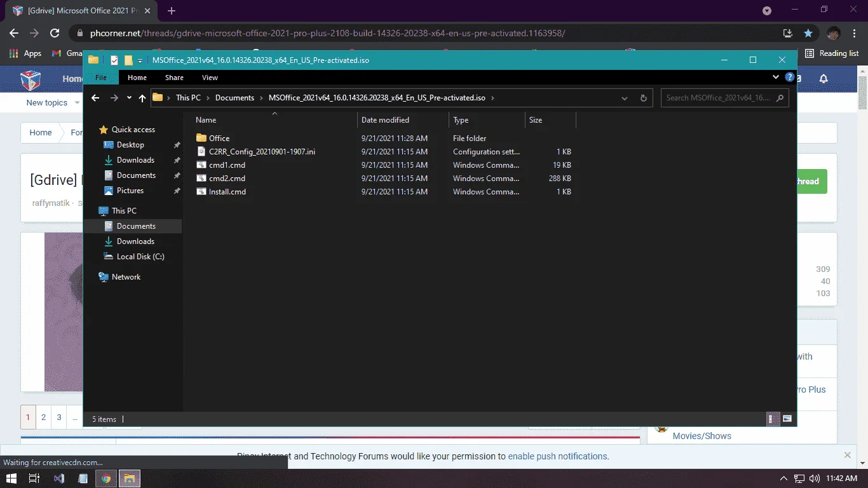Click This PC in Explorer's address bar
868x488 pixels.
click(188, 98)
